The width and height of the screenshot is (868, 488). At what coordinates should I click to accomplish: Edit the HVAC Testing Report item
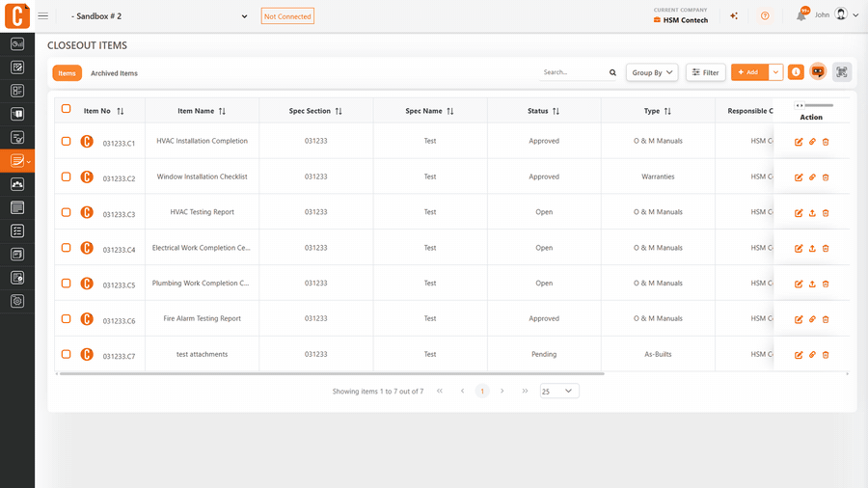pos(799,213)
